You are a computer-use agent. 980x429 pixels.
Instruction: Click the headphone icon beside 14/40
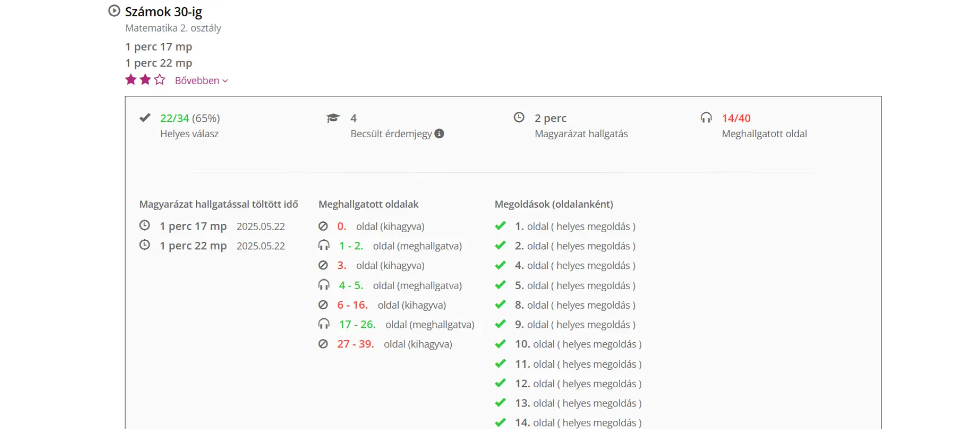click(706, 118)
